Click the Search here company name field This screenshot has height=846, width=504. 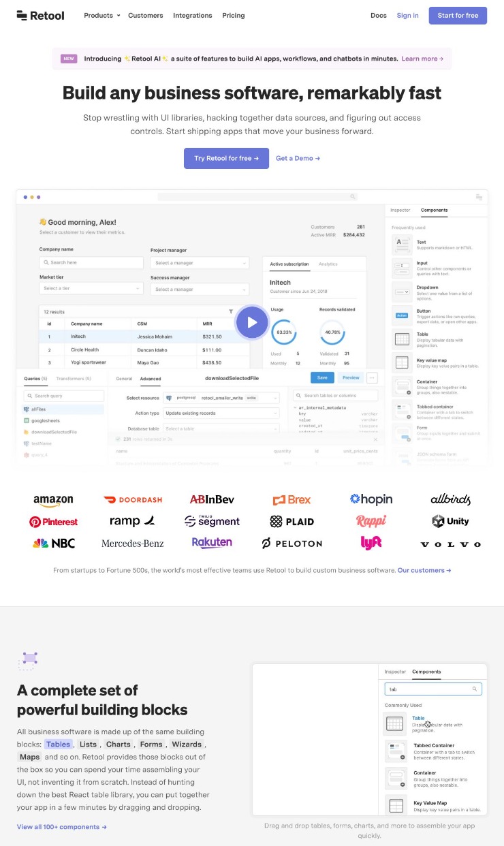point(91,262)
